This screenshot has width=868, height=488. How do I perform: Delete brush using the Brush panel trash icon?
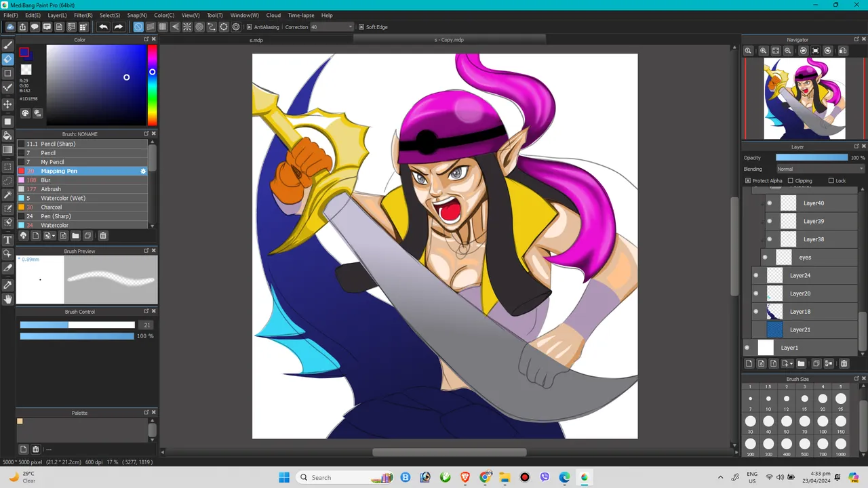click(103, 236)
